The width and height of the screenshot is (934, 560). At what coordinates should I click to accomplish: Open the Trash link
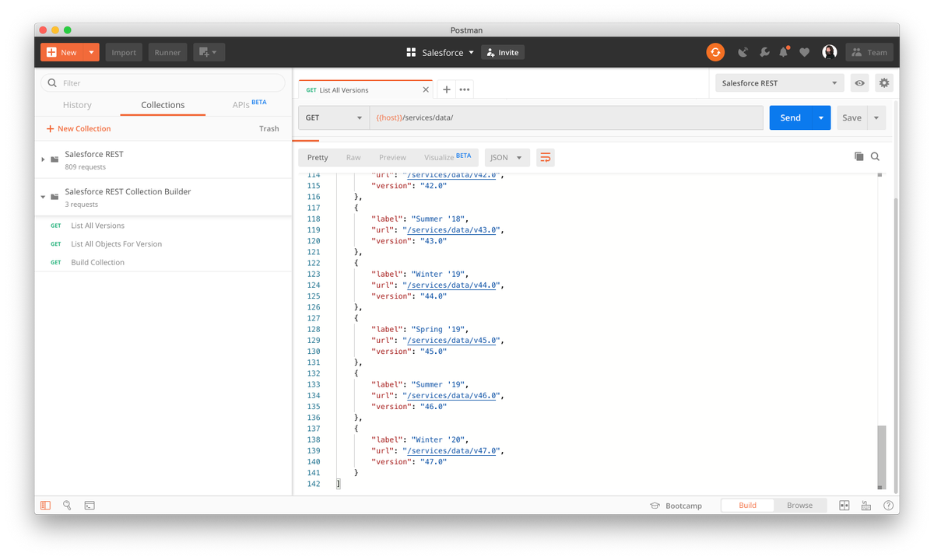pos(269,128)
